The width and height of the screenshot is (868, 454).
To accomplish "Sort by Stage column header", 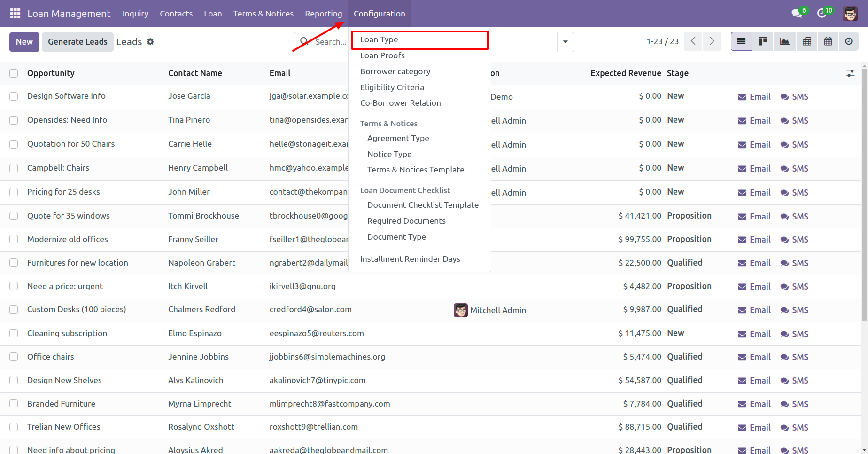I will [x=678, y=73].
